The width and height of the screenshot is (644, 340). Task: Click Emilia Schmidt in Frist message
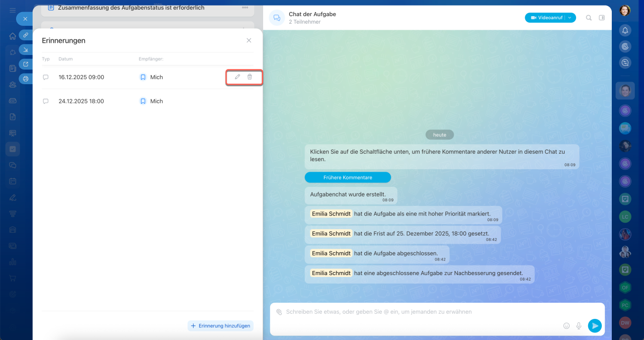click(331, 233)
